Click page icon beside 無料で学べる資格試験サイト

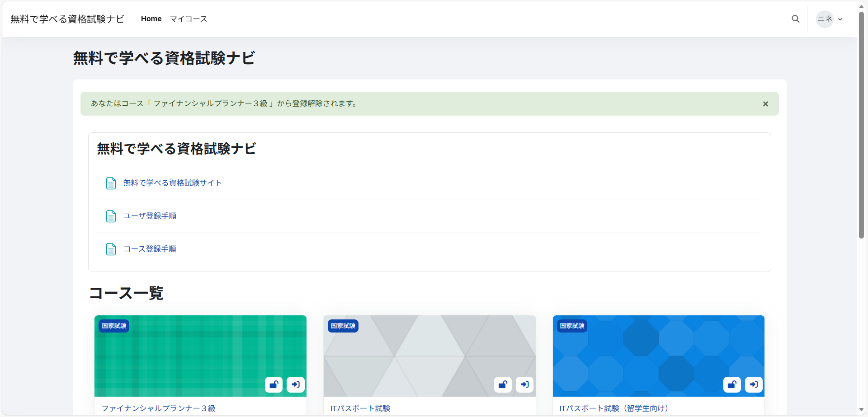coord(111,183)
